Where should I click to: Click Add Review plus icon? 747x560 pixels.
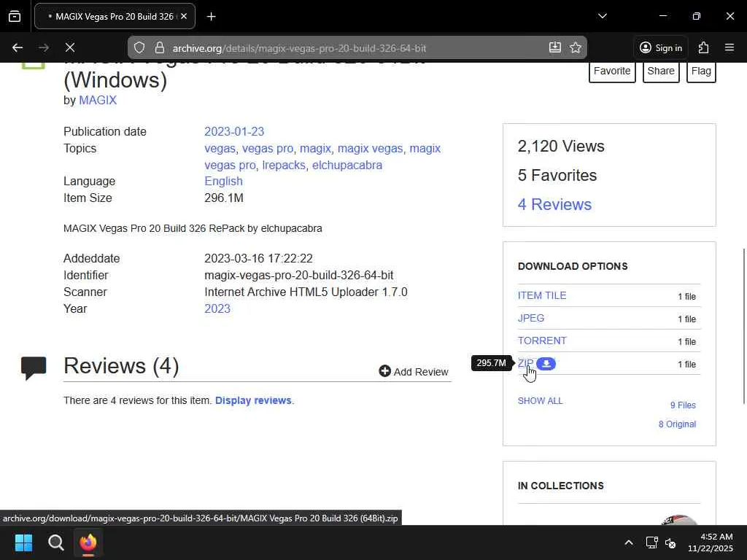(x=385, y=371)
